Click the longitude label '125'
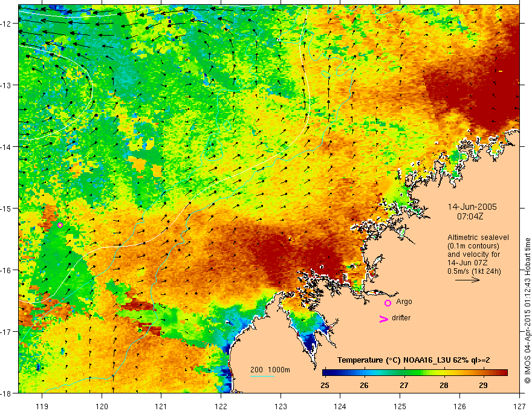Image resolution: width=532 pixels, height=411 pixels. pyautogui.click(x=400, y=406)
